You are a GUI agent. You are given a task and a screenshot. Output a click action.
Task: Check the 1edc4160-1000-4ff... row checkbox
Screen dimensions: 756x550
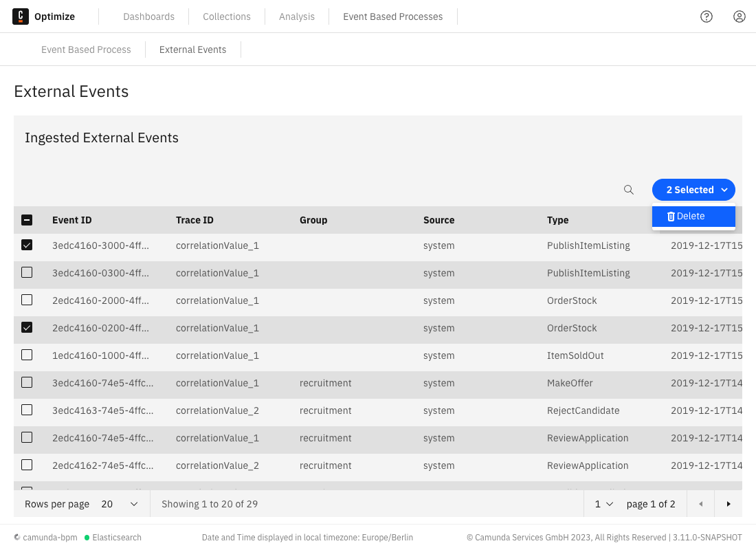click(x=27, y=355)
